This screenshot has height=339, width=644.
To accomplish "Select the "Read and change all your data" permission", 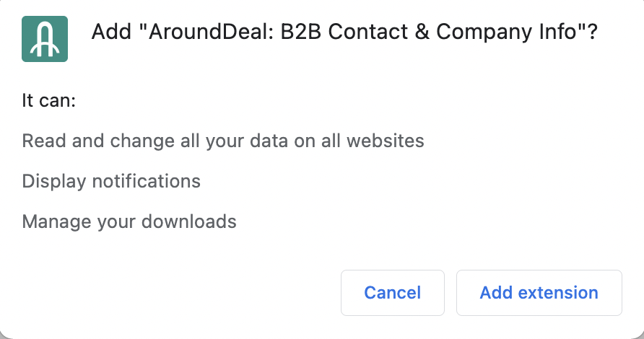I will click(x=223, y=141).
